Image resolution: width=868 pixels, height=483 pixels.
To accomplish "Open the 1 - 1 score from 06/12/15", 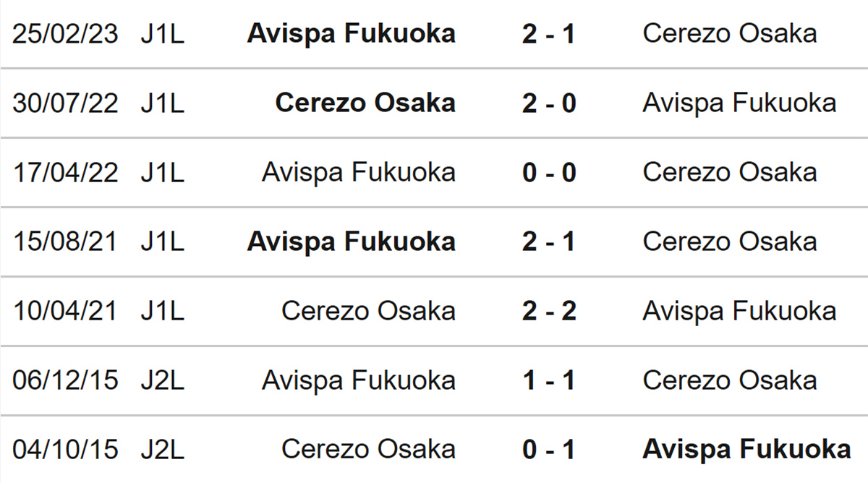I will tap(548, 380).
